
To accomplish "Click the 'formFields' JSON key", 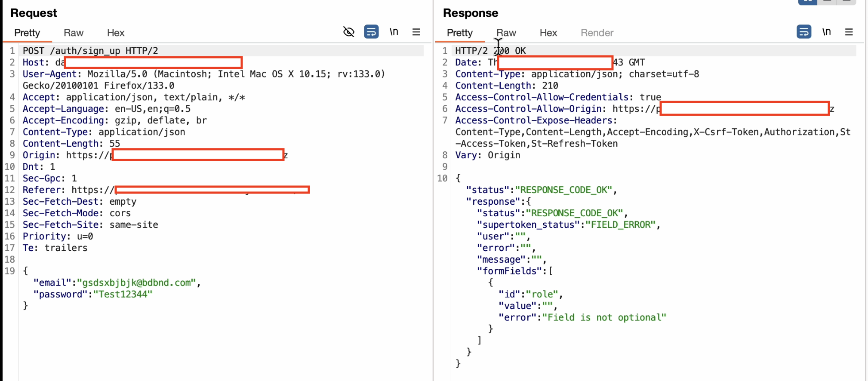I will [x=509, y=271].
